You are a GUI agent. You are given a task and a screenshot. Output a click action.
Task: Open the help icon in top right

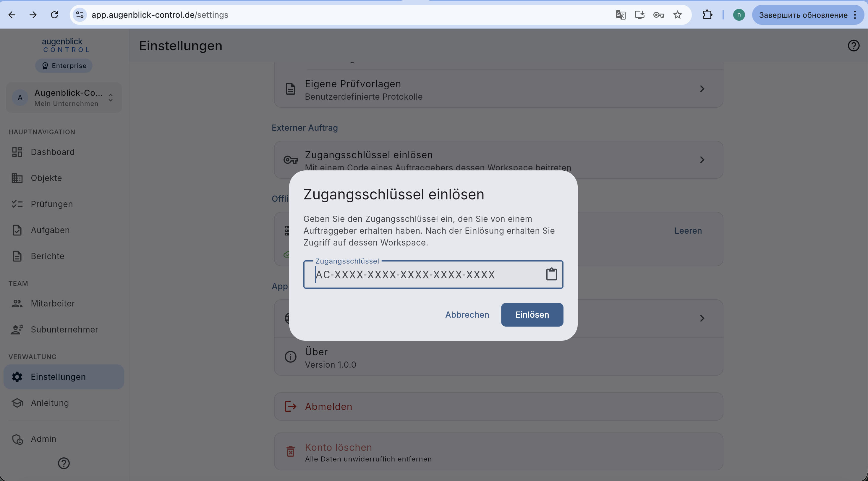pyautogui.click(x=854, y=46)
